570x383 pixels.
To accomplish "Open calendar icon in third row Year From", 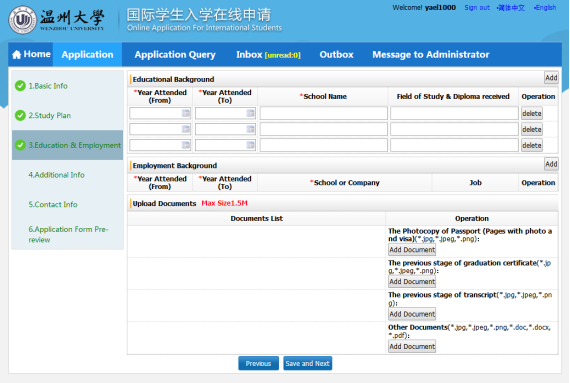I will (186, 145).
